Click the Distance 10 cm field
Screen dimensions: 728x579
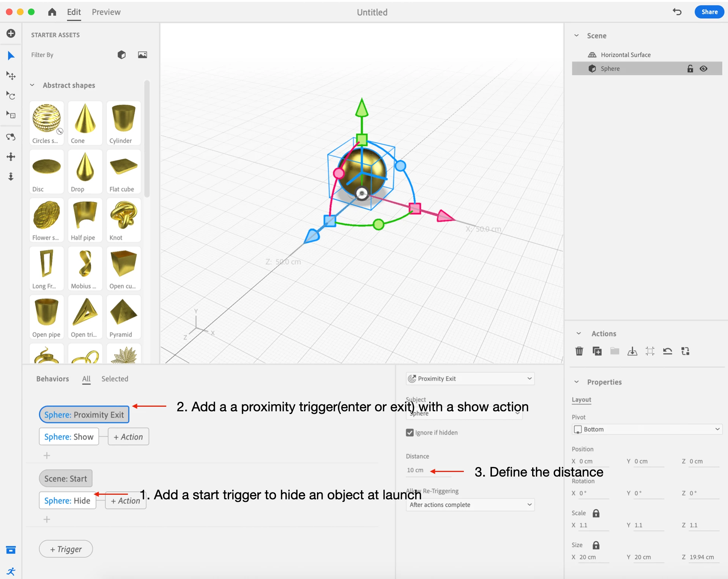pos(429,470)
